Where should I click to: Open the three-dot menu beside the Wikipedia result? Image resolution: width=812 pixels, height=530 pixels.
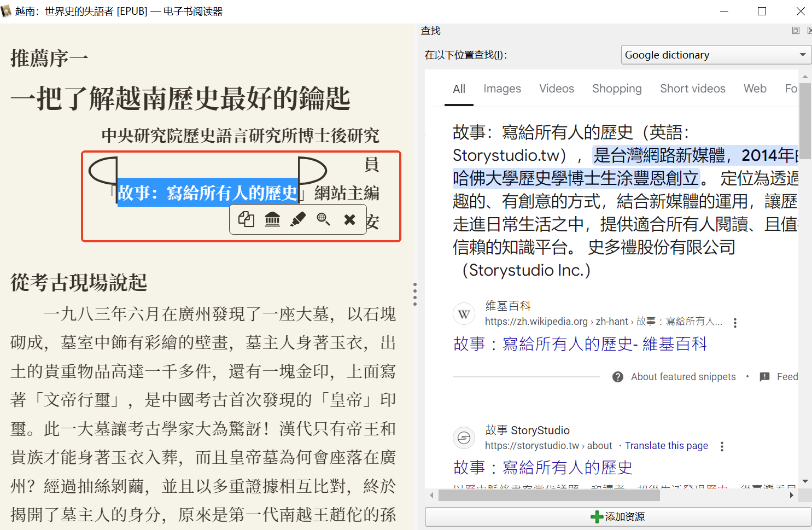pos(735,323)
